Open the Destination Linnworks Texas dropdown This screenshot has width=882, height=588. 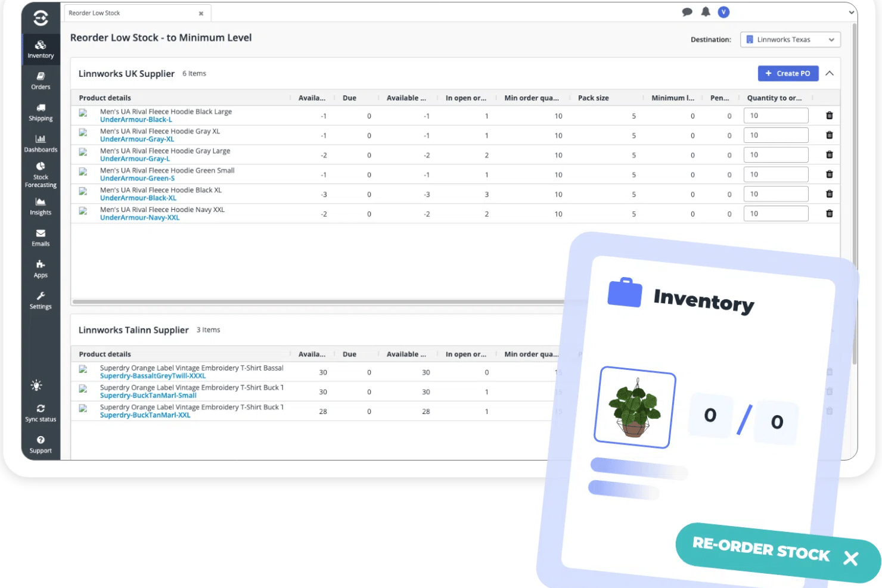pos(790,39)
